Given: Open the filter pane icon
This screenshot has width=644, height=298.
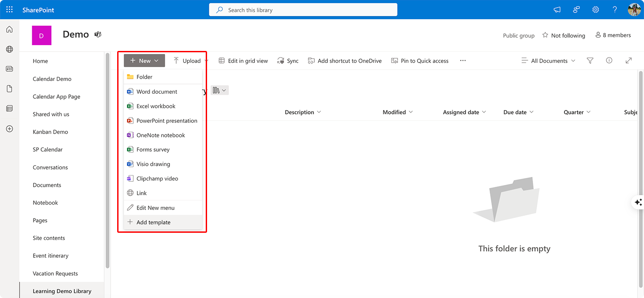Looking at the screenshot, I should click(590, 60).
